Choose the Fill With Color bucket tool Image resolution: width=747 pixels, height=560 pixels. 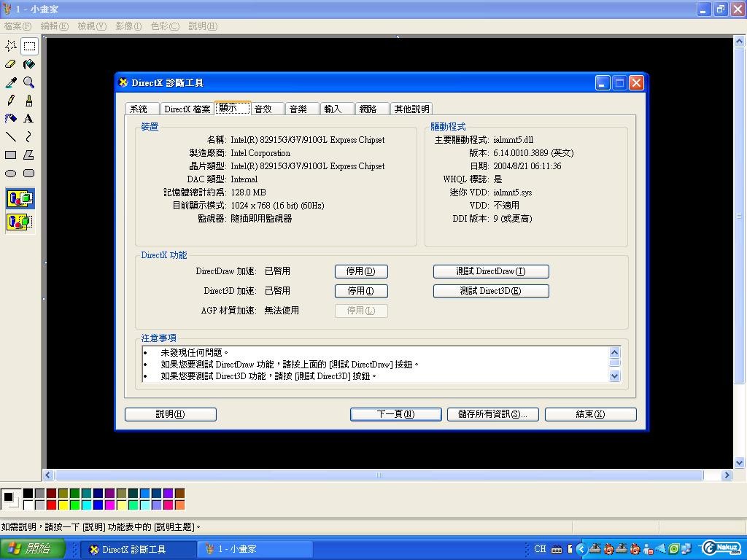[29, 64]
